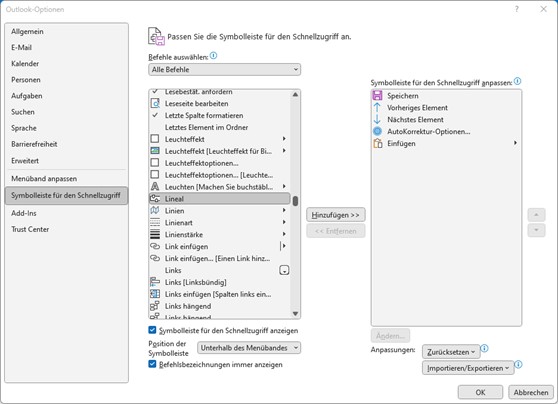Toggle Befehlsbezeichnungen immer anzeigen checkbox
This screenshot has width=558, height=404.
click(x=152, y=364)
